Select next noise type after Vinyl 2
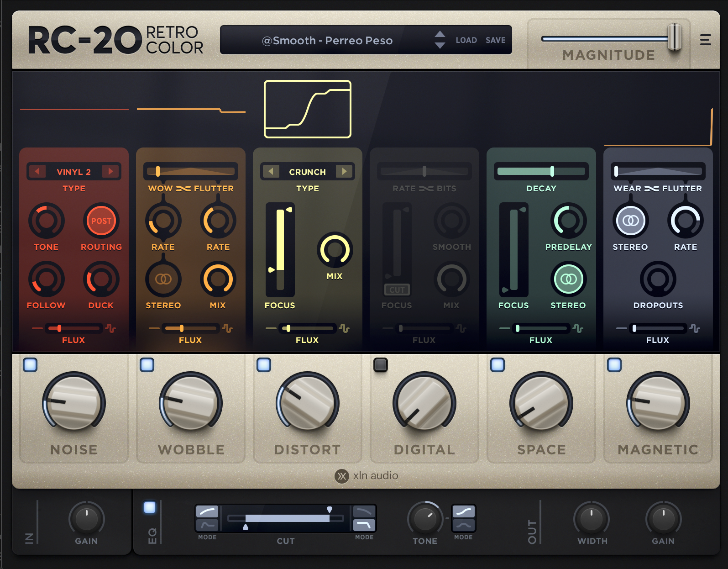The width and height of the screenshot is (728, 569). pyautogui.click(x=110, y=172)
